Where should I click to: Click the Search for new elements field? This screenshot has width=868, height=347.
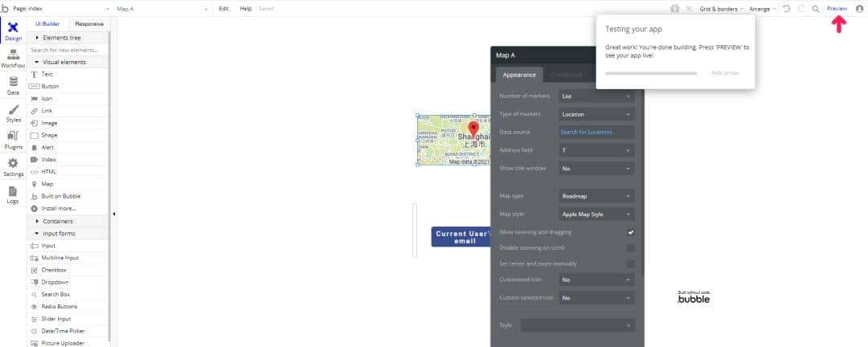coord(68,50)
